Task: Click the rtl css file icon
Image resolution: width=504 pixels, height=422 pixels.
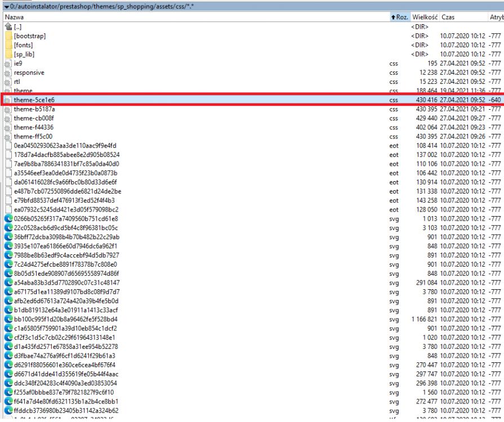Action: (x=7, y=82)
